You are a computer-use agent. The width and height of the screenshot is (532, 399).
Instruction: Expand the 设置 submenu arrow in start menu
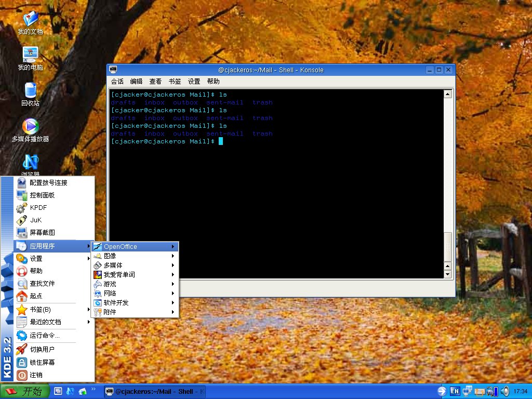coord(88,259)
